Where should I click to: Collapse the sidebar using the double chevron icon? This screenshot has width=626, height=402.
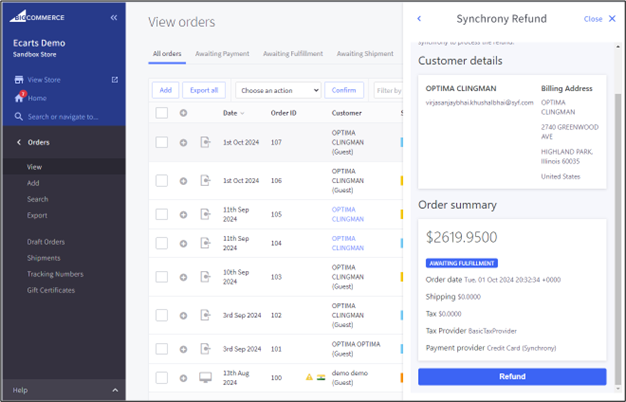[114, 18]
